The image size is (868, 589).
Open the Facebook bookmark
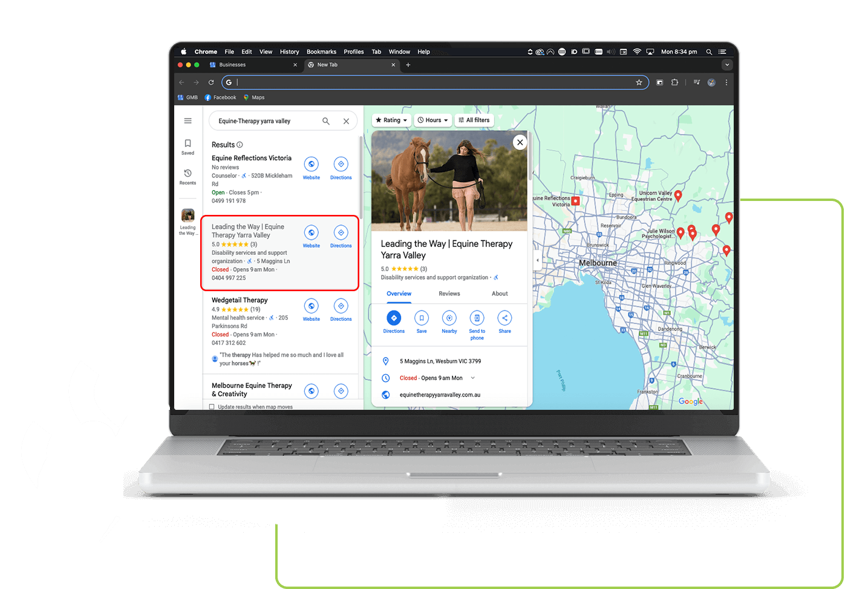click(x=221, y=97)
